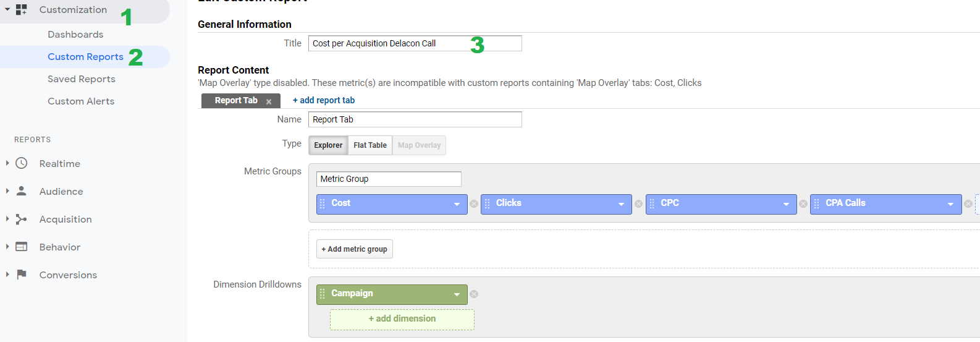Click the Acquisition arrows icon
This screenshot has height=342, width=980.
click(22, 219)
